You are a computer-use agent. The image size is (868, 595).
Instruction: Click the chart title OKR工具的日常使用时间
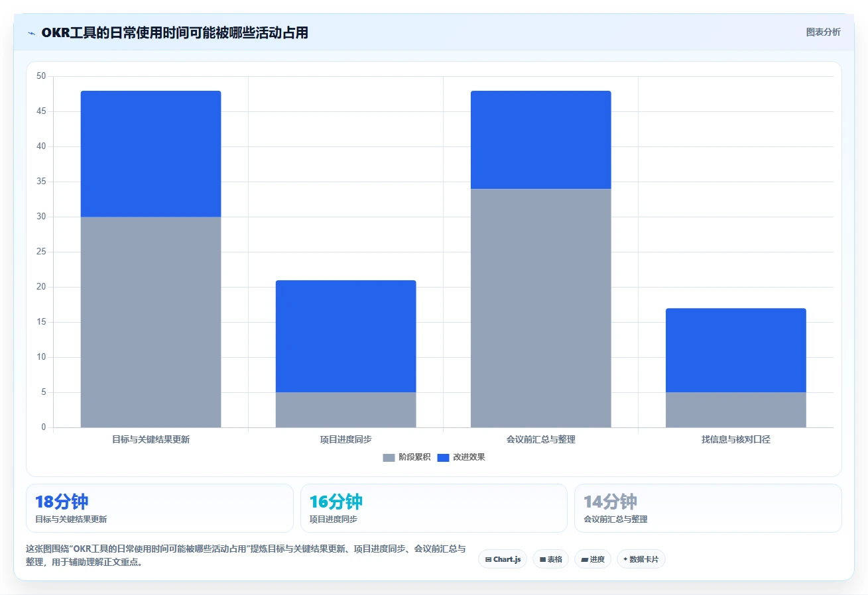[175, 32]
